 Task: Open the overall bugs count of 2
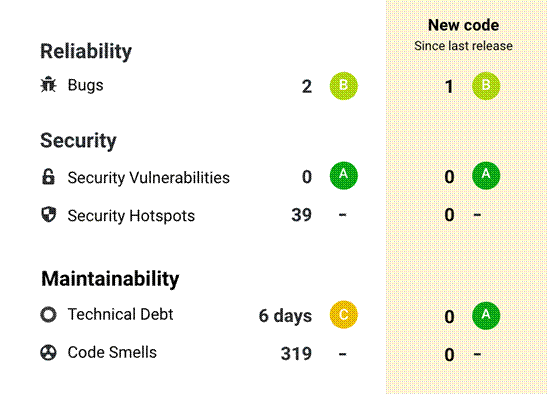click(x=307, y=87)
